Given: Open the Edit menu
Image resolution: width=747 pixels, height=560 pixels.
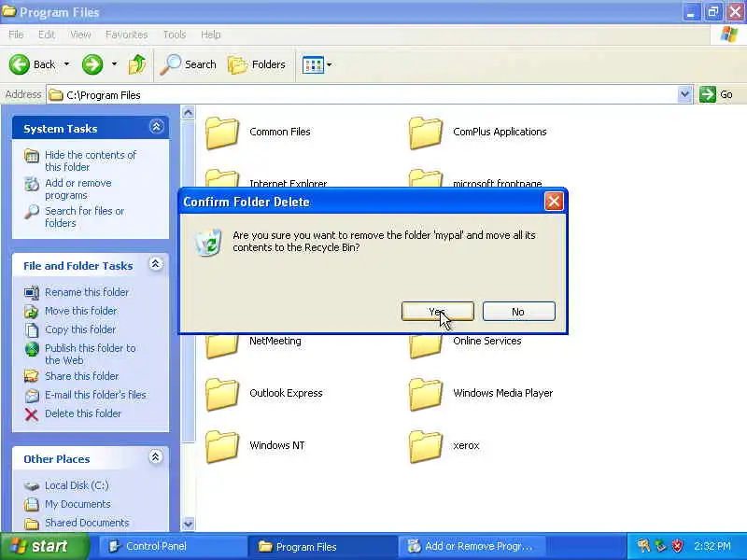Looking at the screenshot, I should pyautogui.click(x=47, y=35).
